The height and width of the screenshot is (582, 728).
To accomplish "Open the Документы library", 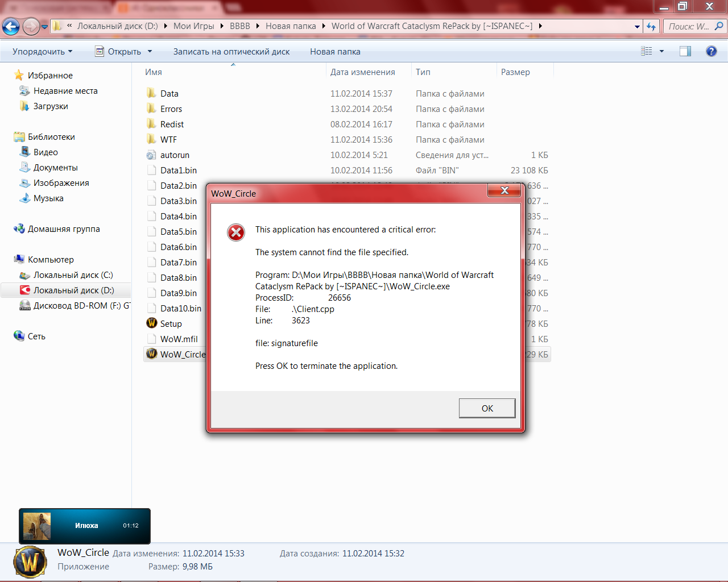I will click(x=48, y=167).
